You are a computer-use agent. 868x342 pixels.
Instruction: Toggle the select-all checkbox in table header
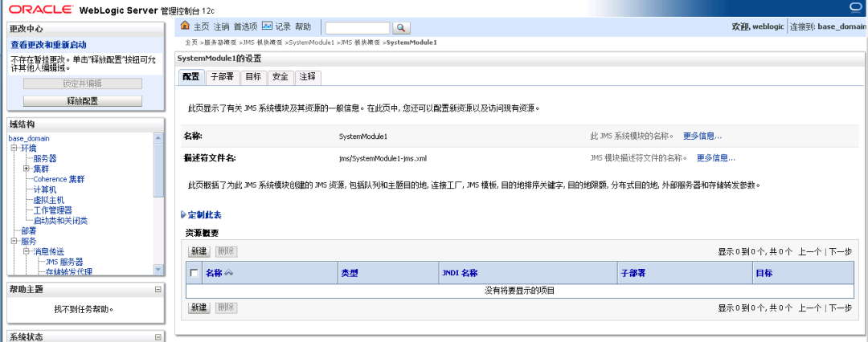coord(194,273)
